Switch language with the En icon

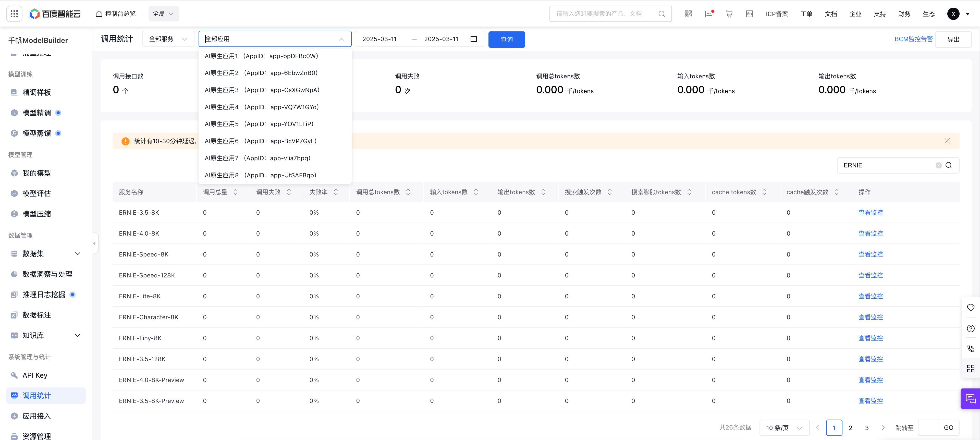point(750,14)
